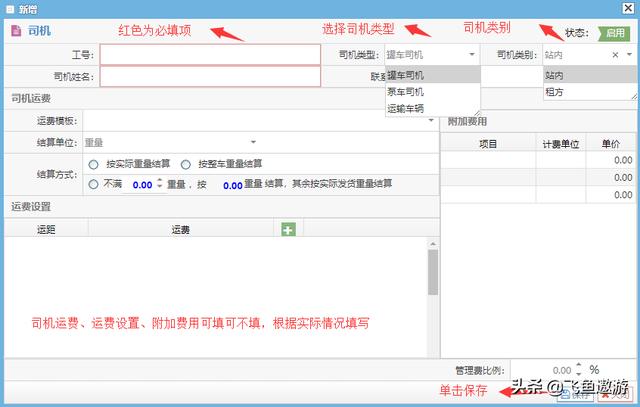Open the 司机类型 dropdown arrow
This screenshot has height=407, width=640.
[471, 55]
